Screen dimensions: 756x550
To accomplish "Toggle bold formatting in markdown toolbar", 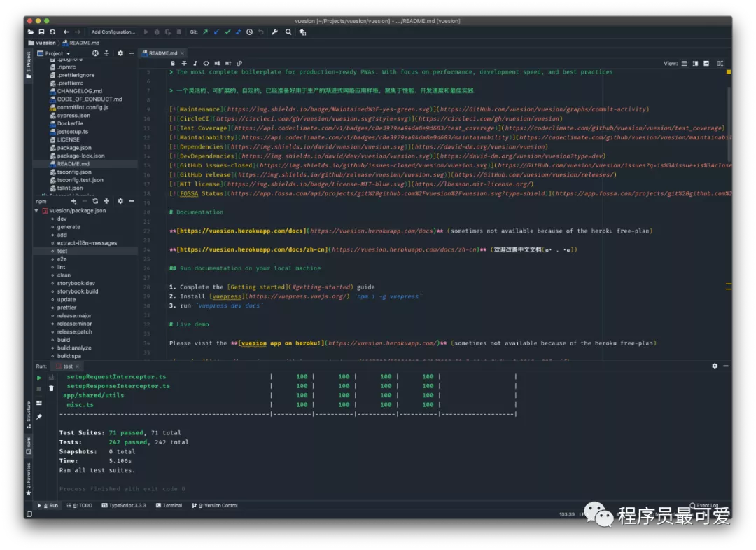I will (173, 63).
